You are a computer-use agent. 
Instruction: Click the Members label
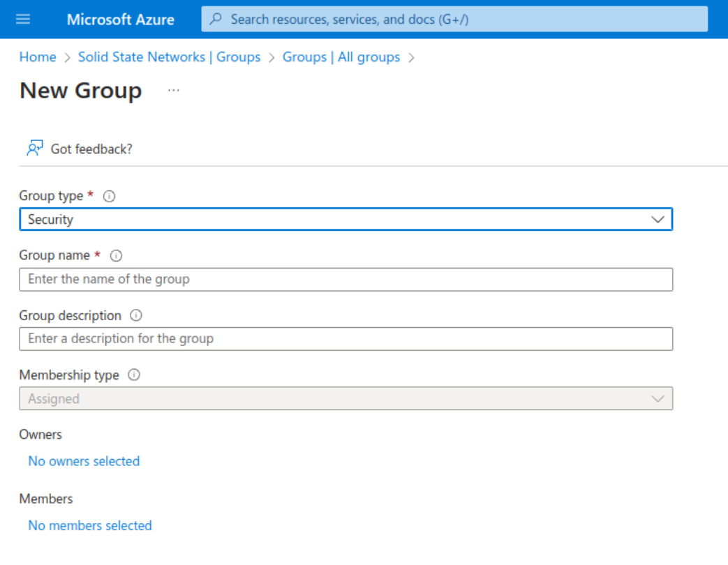(x=46, y=499)
